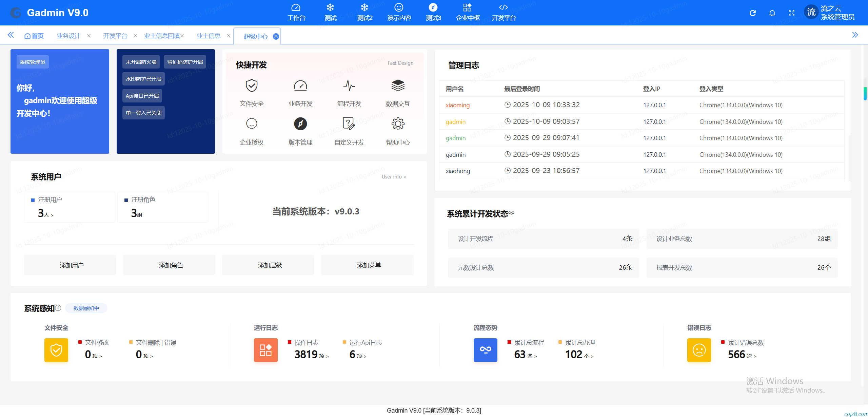The height and width of the screenshot is (417, 868).
Task: Open 企业中枢 top menu
Action: (x=468, y=13)
